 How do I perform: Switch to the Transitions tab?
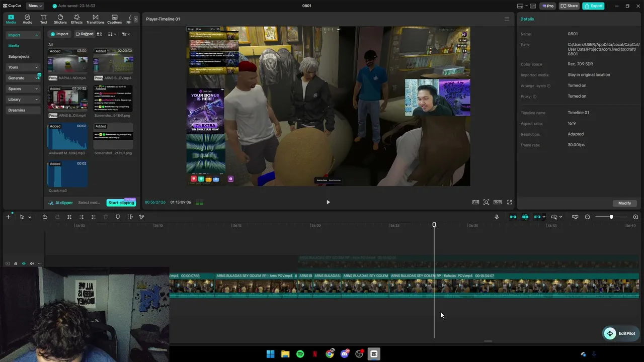point(95,19)
